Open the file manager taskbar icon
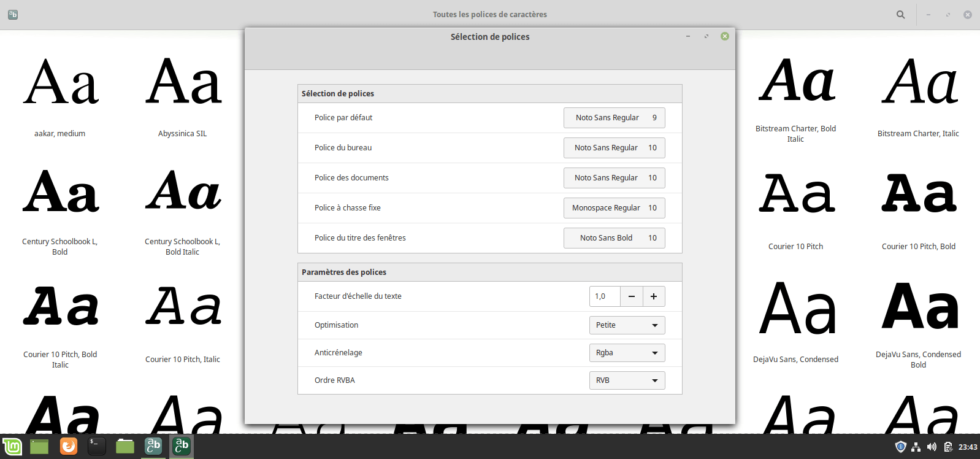The width and height of the screenshot is (980, 459). click(x=125, y=446)
